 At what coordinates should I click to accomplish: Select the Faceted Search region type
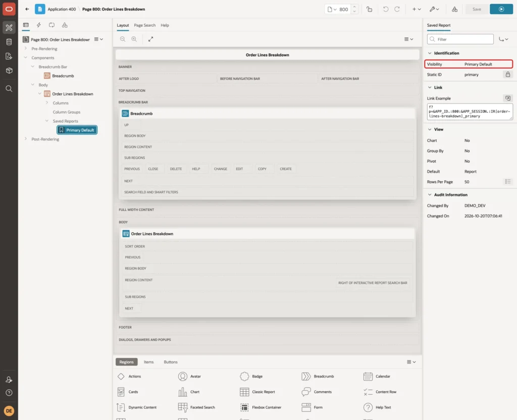[x=196, y=407]
